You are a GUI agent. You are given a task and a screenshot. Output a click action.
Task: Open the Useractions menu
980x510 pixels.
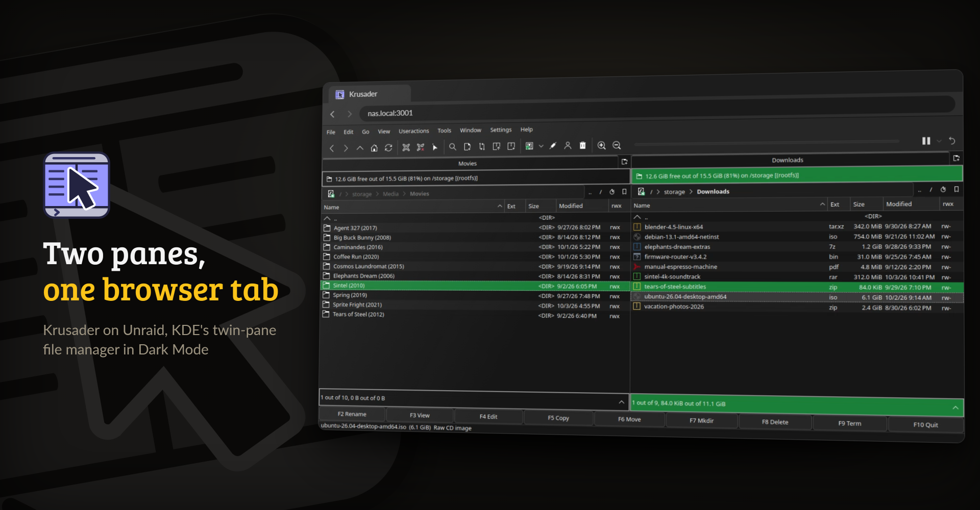413,131
